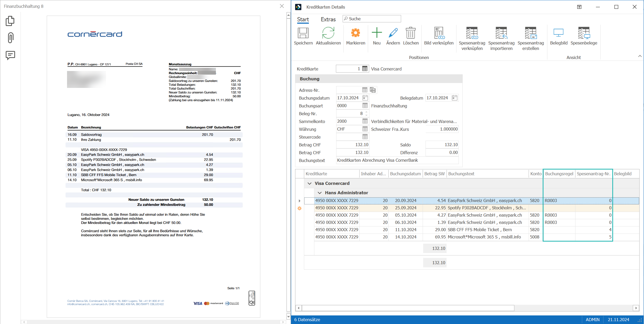Click the Speichern save icon
This screenshot has width=644, height=324.
click(303, 33)
